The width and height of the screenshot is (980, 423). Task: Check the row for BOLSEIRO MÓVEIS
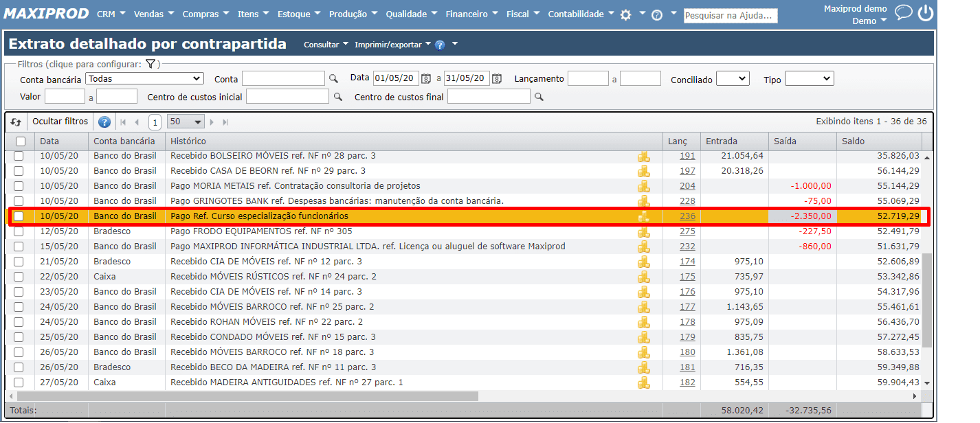pyautogui.click(x=19, y=157)
